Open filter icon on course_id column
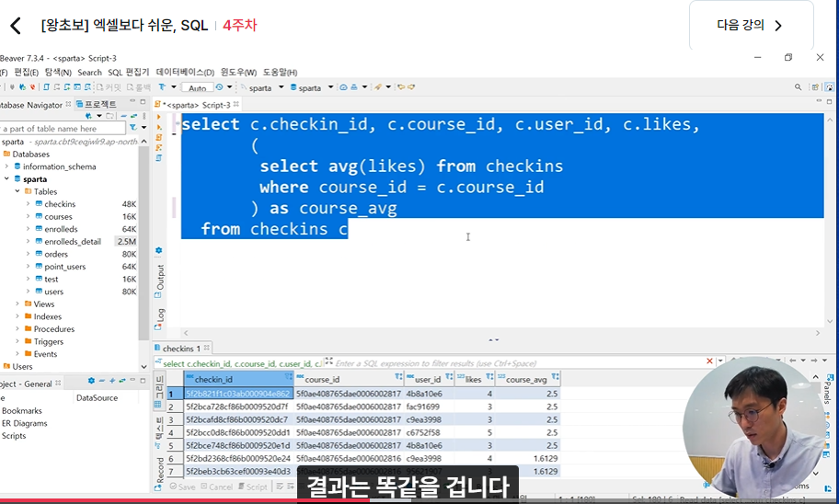Viewport: 839px width, 504px height. (x=398, y=377)
